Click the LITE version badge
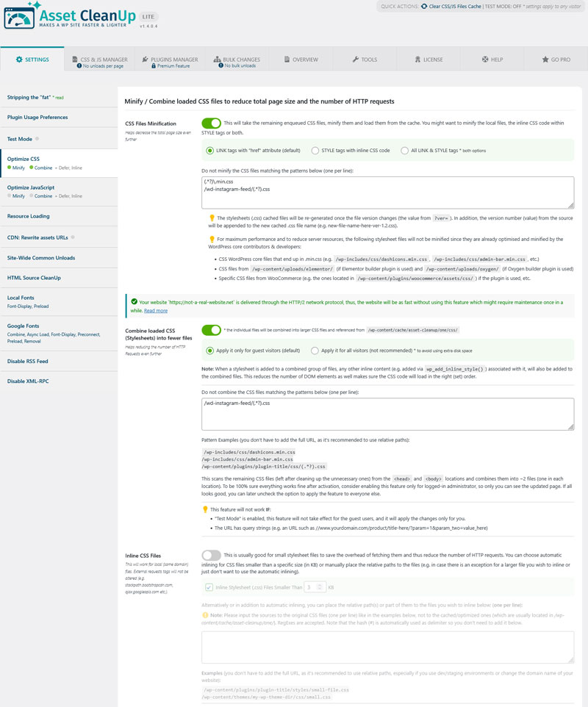This screenshot has width=588, height=707. pyautogui.click(x=148, y=17)
